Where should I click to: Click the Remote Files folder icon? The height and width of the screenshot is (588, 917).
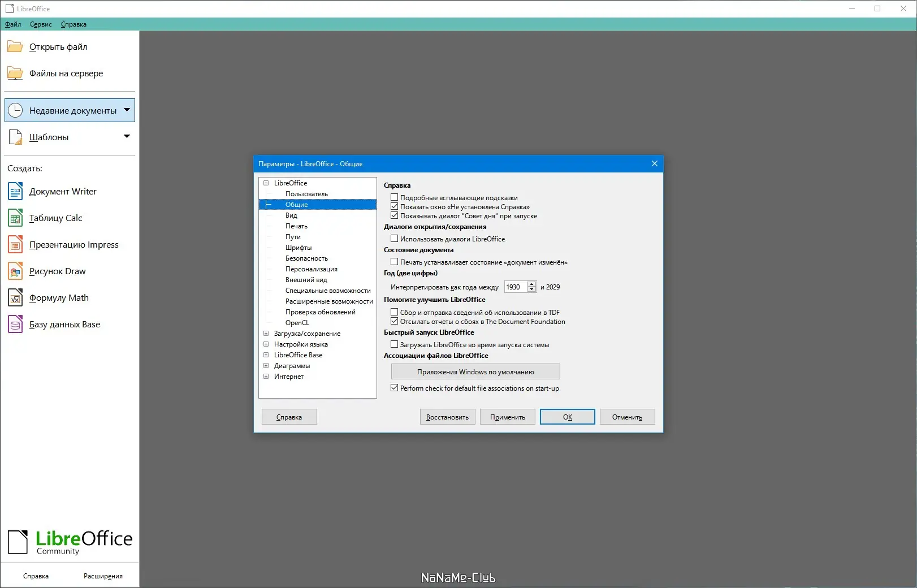(15, 73)
